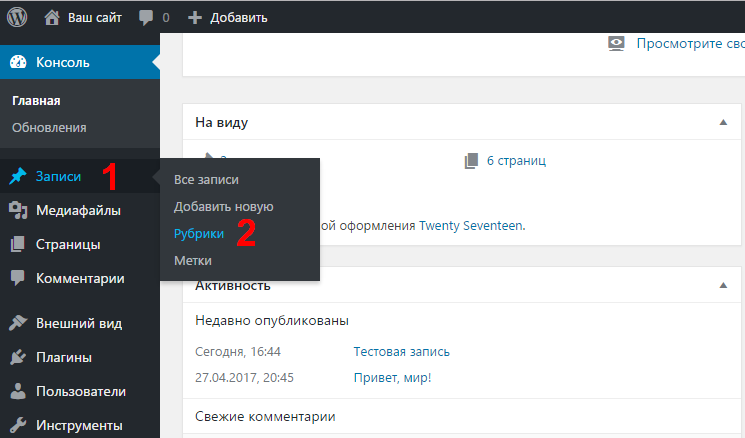Click the pages icon next to 6 страниц

coord(471,161)
